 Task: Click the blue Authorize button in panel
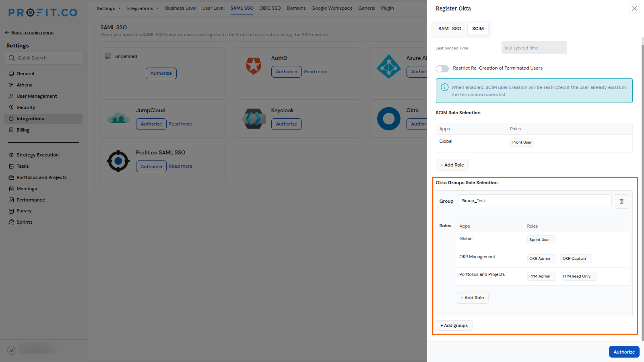click(x=624, y=352)
